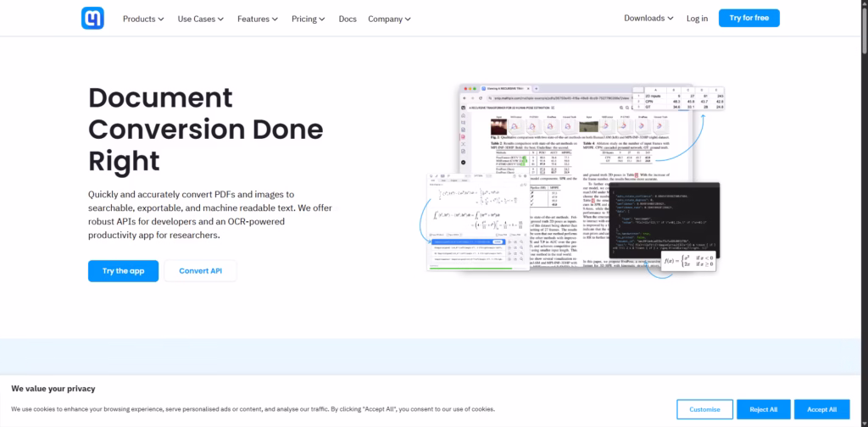
Task: Click the page's vertical scrollbar
Action: pos(864,169)
